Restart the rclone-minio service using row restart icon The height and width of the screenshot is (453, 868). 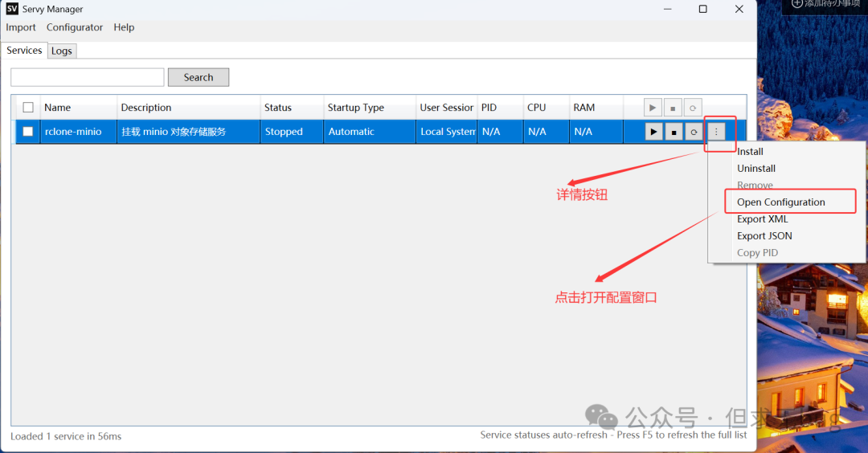point(694,132)
